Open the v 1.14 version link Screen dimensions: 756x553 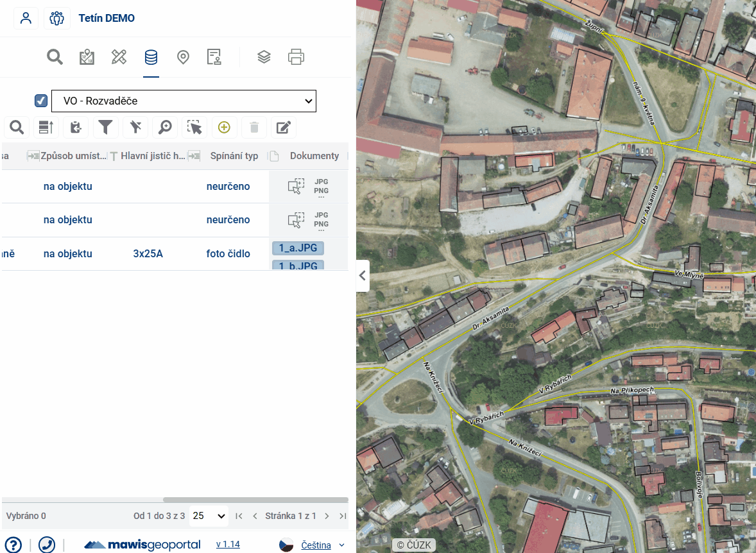coord(228,545)
